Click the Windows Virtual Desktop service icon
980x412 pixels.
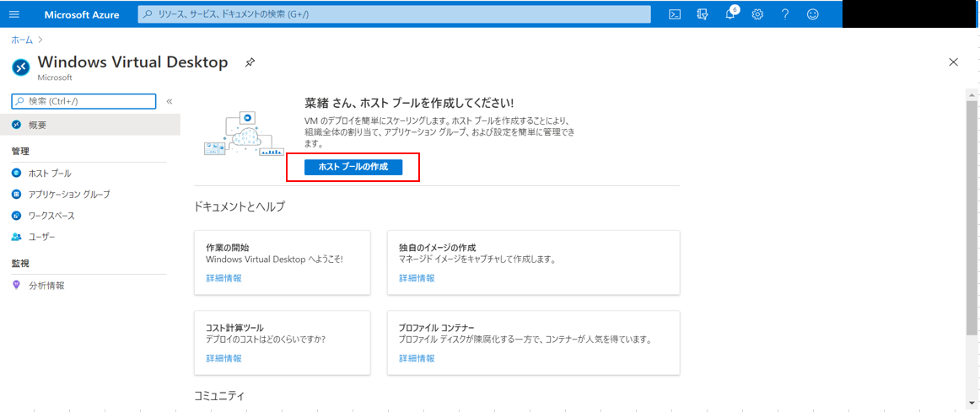coord(21,67)
